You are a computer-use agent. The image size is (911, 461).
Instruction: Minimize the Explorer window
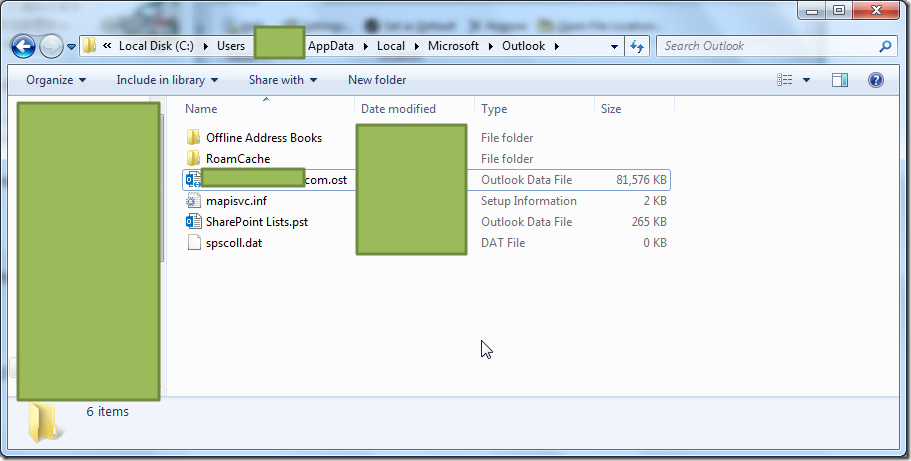pyautogui.click(x=812, y=10)
